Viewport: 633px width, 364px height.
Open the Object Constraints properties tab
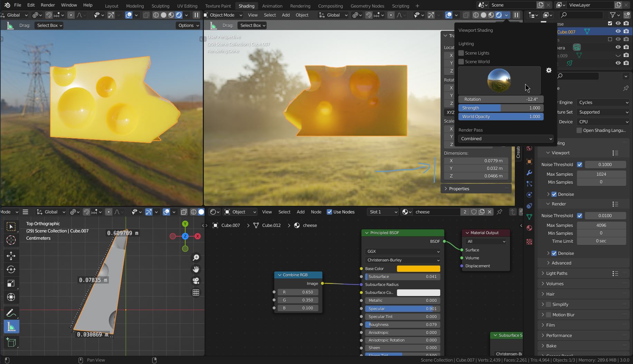pos(529,206)
